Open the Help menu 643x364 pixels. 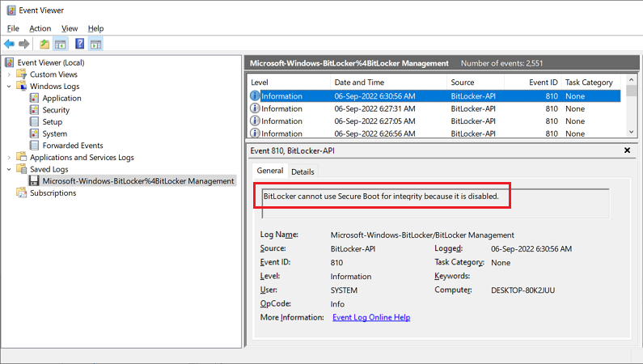95,28
